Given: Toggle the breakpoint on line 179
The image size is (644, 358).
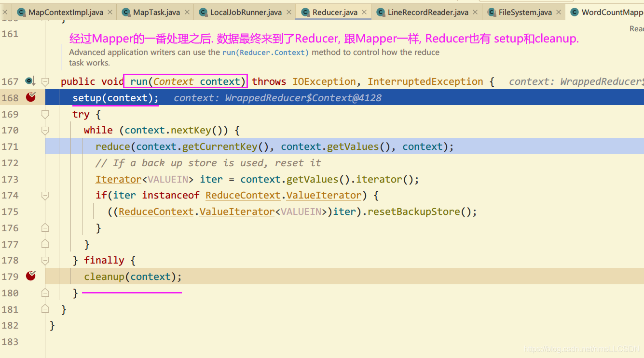Looking at the screenshot, I should [x=31, y=276].
